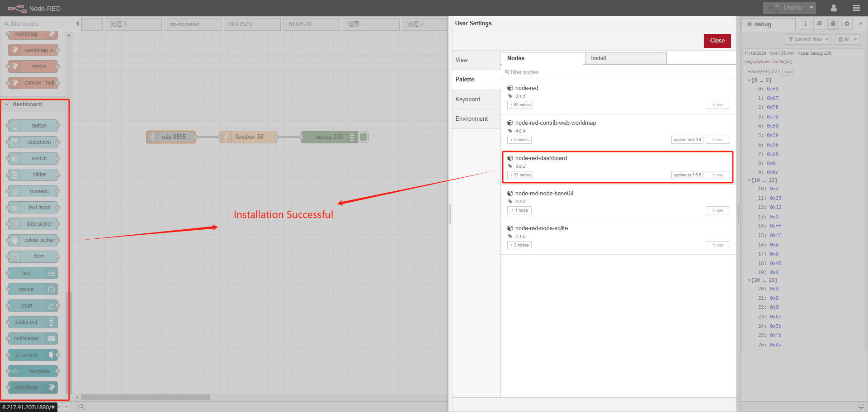868x412 pixels.
Task: Click the palette filter nodes search field
Action: point(37,24)
